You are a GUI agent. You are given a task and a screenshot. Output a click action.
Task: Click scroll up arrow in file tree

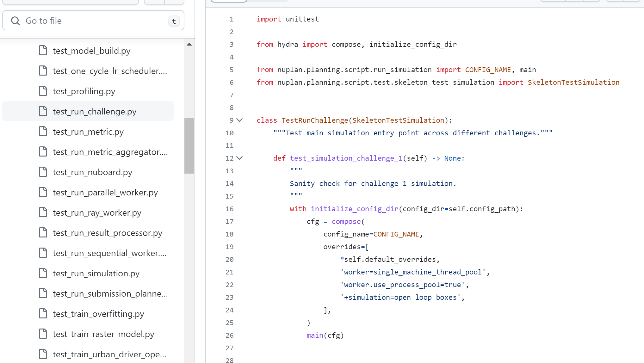pyautogui.click(x=189, y=45)
